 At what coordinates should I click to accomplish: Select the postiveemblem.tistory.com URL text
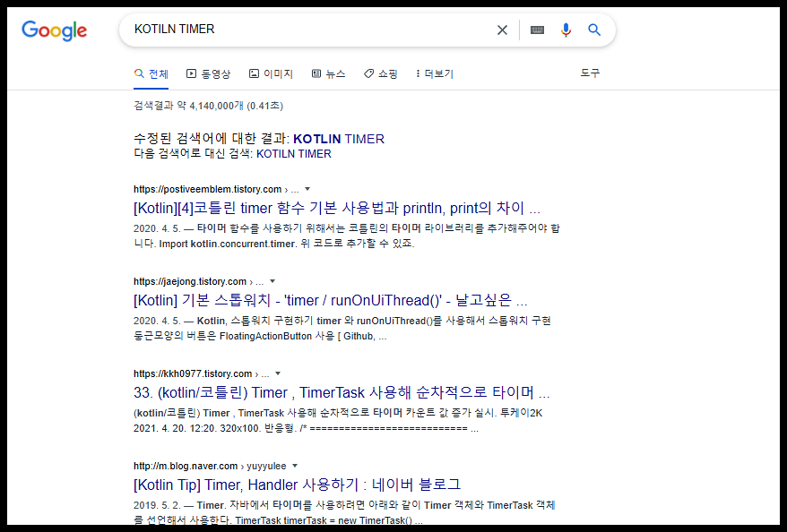pos(207,189)
